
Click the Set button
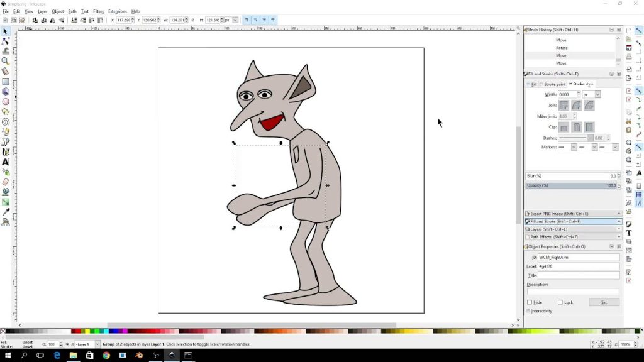604,302
